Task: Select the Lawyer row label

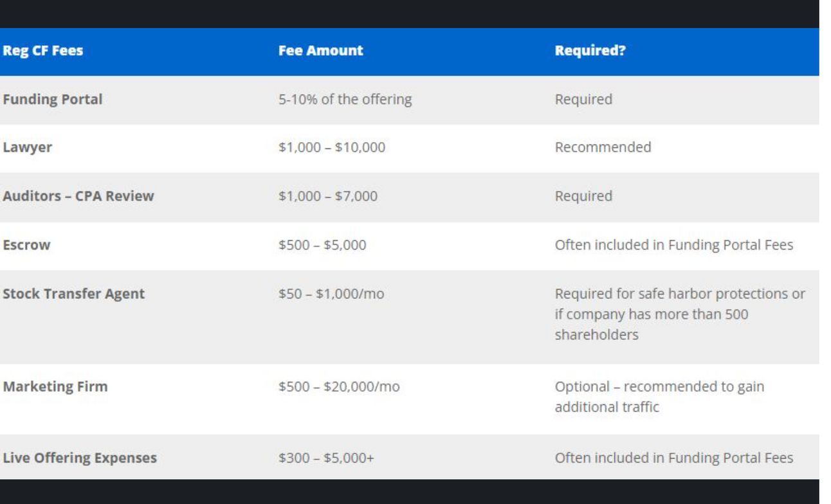Action: (x=28, y=147)
